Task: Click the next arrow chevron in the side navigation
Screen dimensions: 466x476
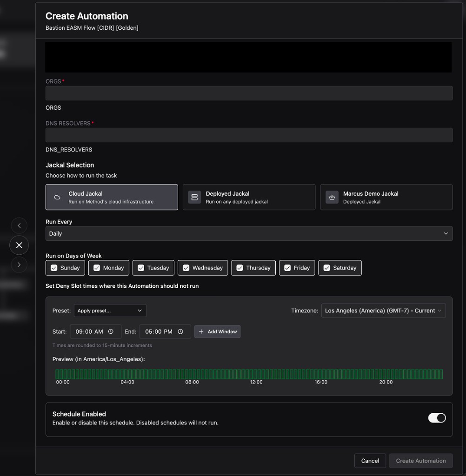Action: [x=19, y=264]
